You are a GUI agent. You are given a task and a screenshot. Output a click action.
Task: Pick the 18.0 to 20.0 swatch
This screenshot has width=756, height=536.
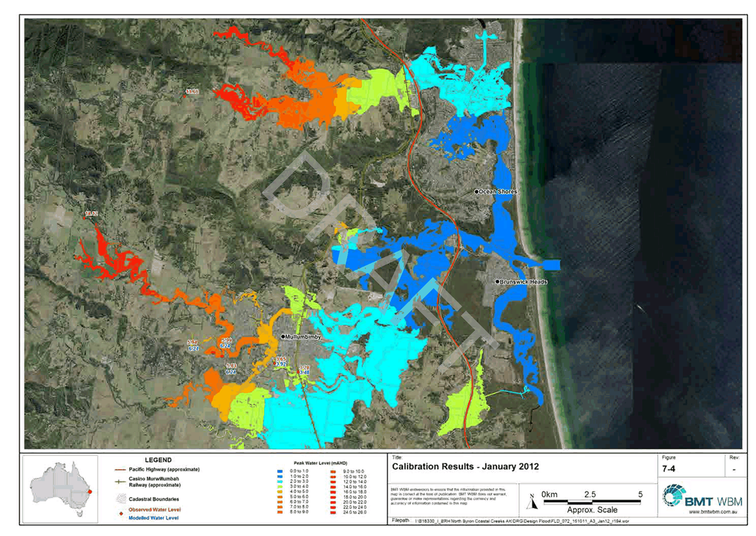pos(333,497)
